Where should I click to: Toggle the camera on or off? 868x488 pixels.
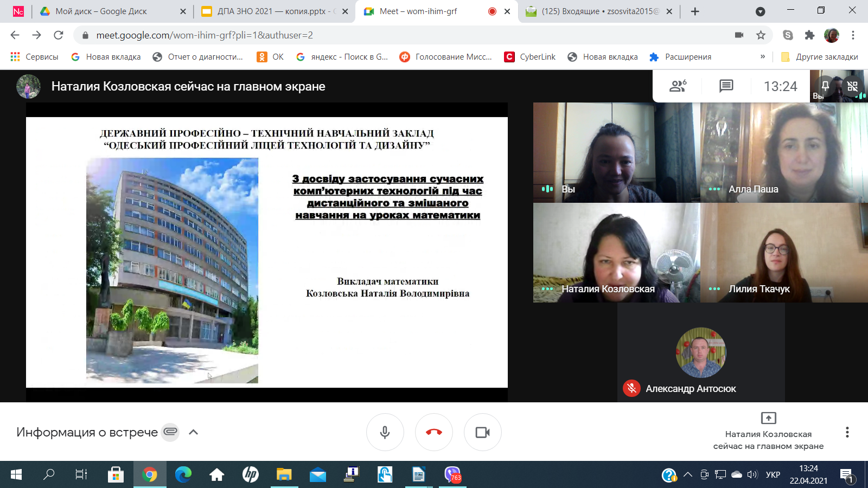click(x=482, y=432)
